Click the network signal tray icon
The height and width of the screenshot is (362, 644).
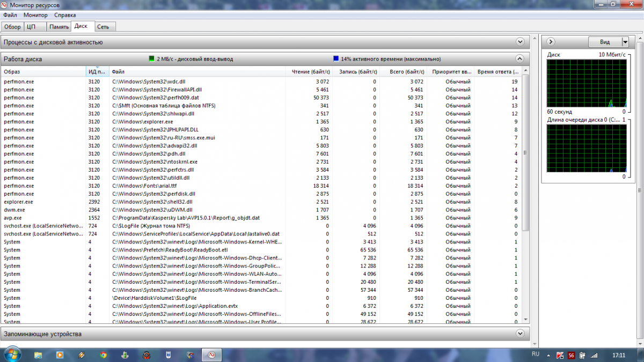point(594,355)
